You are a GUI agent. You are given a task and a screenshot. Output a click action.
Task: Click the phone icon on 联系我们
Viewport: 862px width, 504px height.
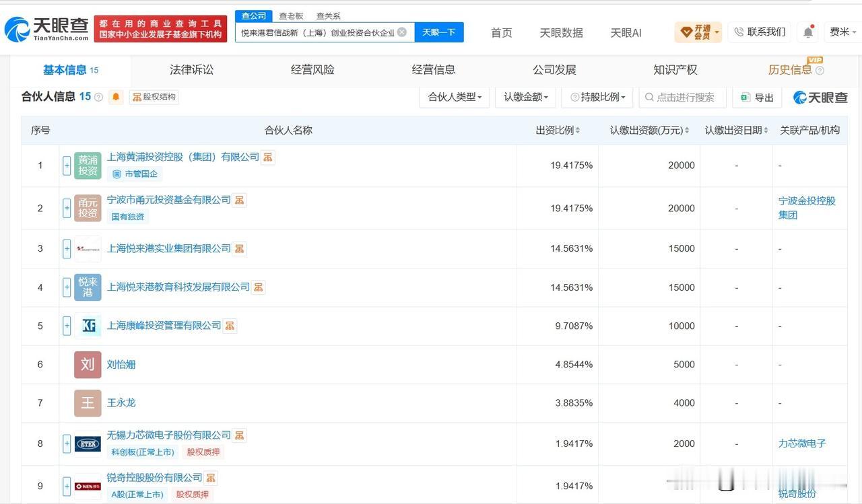coord(739,32)
